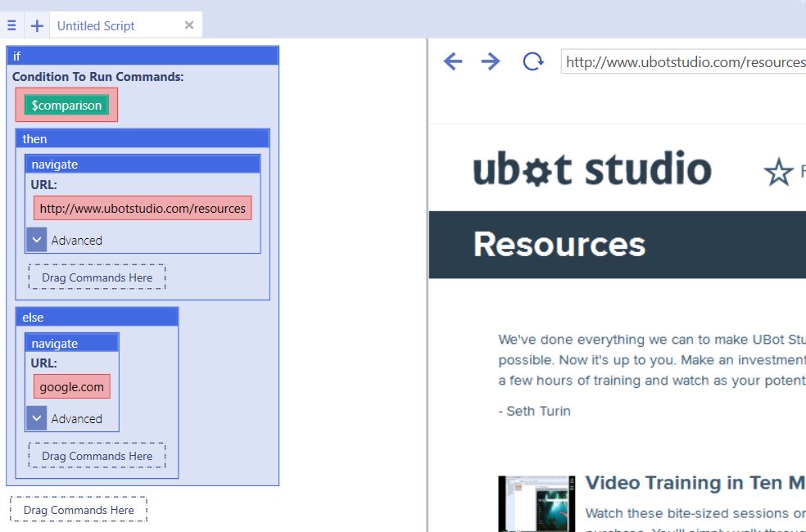The height and width of the screenshot is (532, 806).
Task: Open the hamburger menu icon
Action: pos(11,25)
